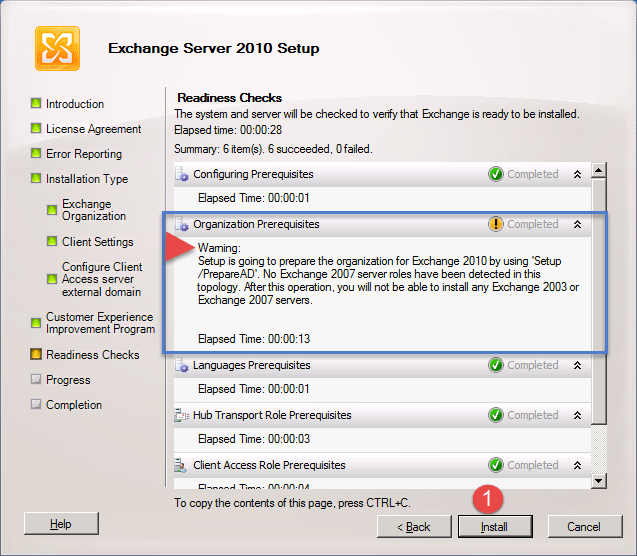Click the green Installation Type step indicator

tap(36, 178)
